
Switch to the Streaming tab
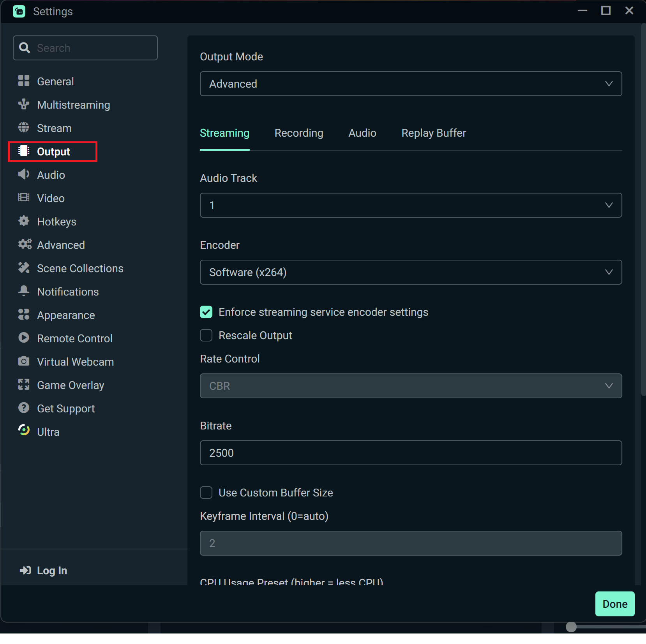click(x=224, y=133)
